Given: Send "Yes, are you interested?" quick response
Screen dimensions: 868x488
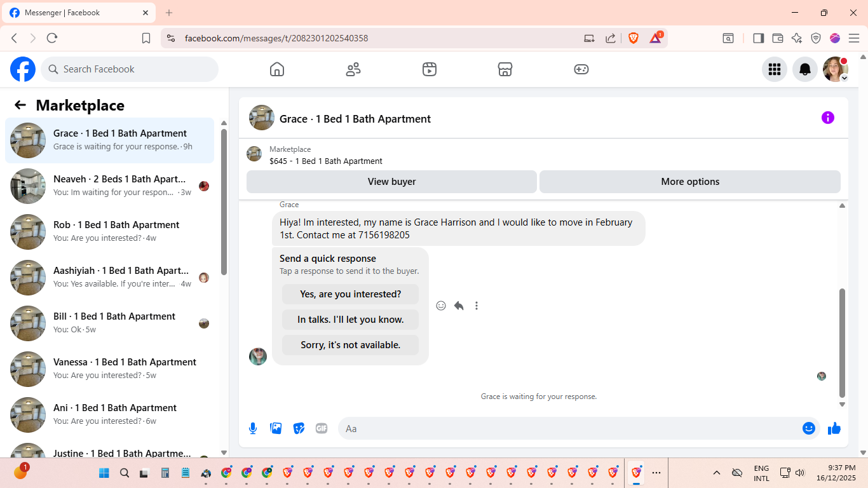Looking at the screenshot, I should 351,294.
